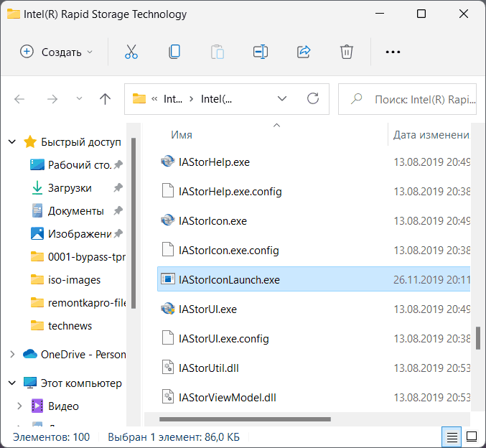This screenshot has height=448, width=486.
Task: Select file IAStorUtil.dll
Action: 314,368
